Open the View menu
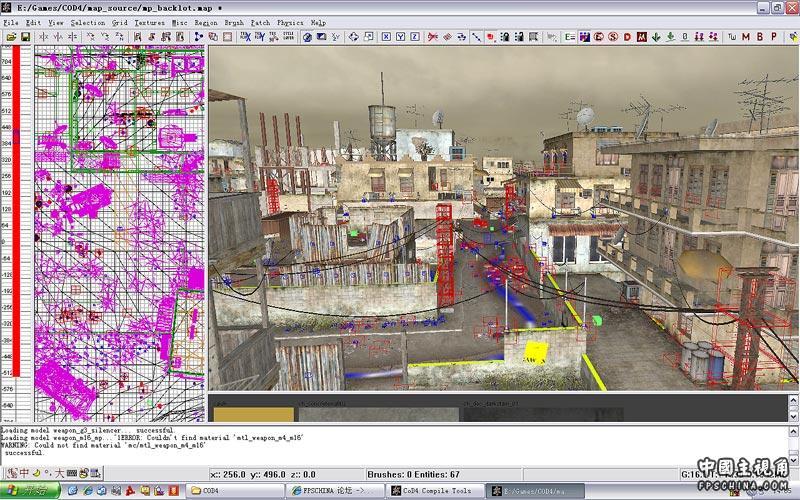This screenshot has width=800, height=500. (x=56, y=22)
